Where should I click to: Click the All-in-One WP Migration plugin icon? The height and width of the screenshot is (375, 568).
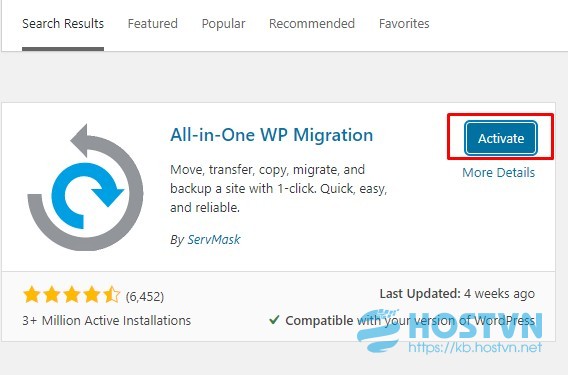tap(86, 187)
